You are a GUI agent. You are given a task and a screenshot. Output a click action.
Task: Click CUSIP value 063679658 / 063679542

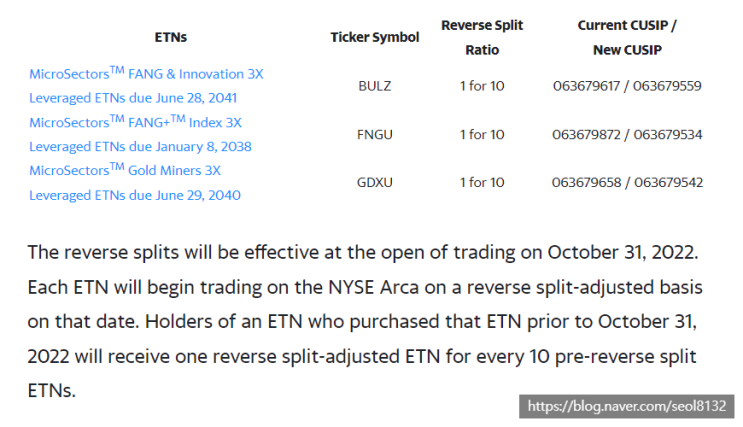pyautogui.click(x=627, y=182)
